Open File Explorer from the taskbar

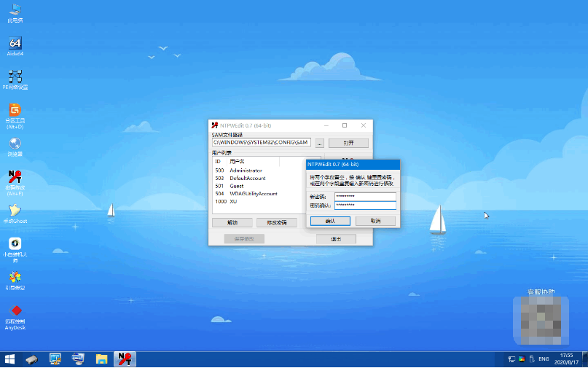(102, 359)
